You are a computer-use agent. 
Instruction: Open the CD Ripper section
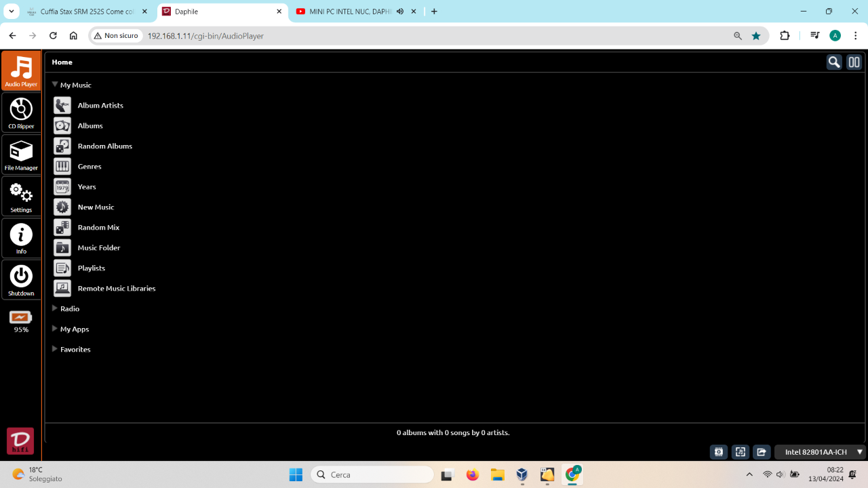point(21,113)
